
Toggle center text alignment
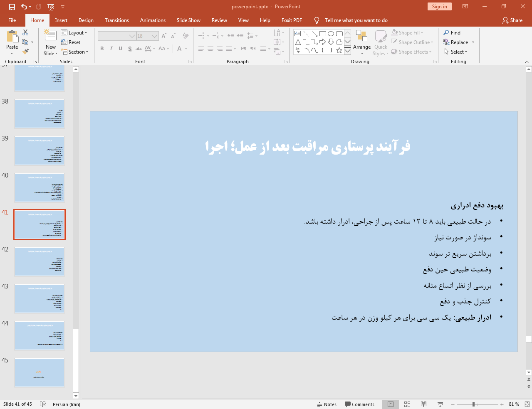pyautogui.click(x=210, y=49)
